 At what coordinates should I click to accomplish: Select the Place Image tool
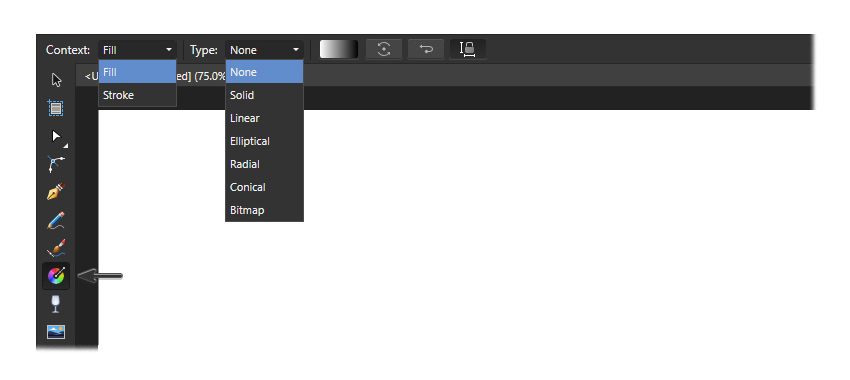click(x=56, y=332)
